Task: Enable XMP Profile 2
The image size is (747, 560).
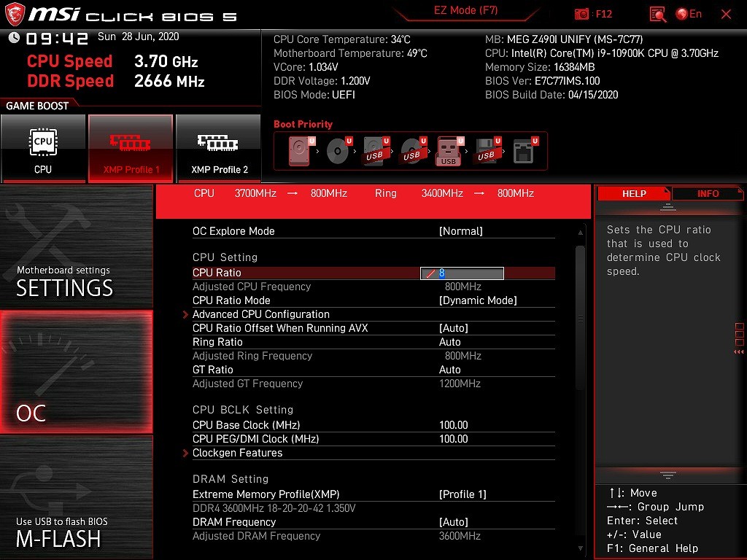Action: [219, 148]
